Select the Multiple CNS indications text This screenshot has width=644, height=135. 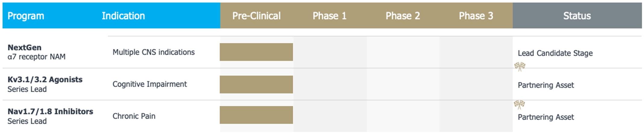(153, 52)
